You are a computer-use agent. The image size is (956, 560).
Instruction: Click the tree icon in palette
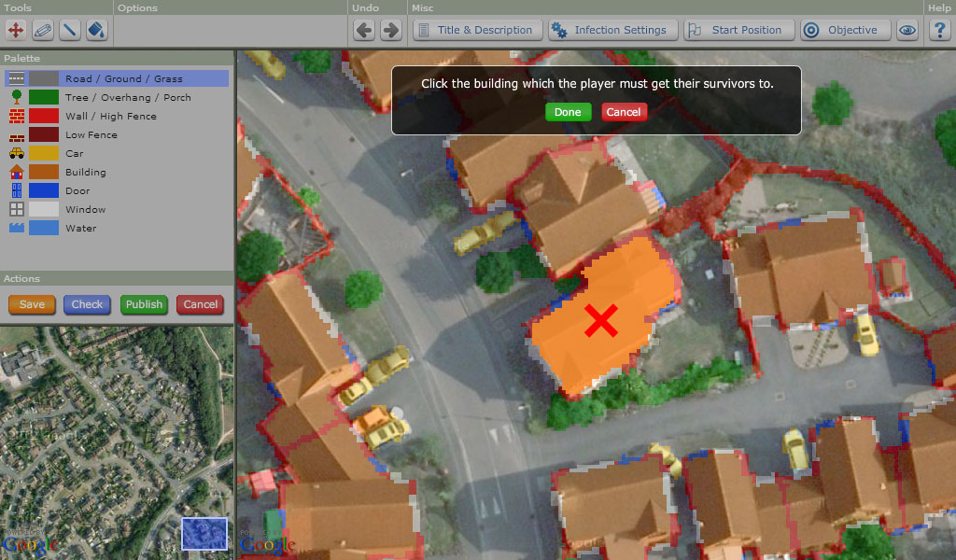click(17, 96)
